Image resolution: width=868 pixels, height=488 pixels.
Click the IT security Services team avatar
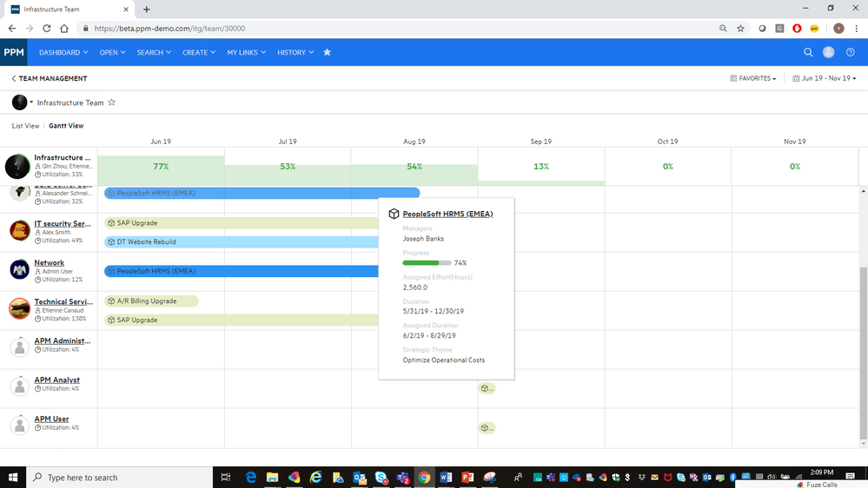(19, 231)
